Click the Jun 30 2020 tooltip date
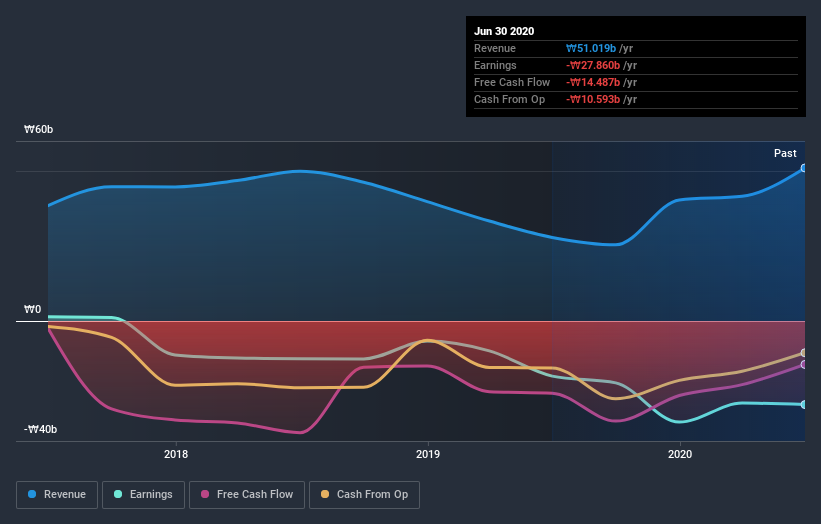This screenshot has height=524, width=821. click(504, 31)
